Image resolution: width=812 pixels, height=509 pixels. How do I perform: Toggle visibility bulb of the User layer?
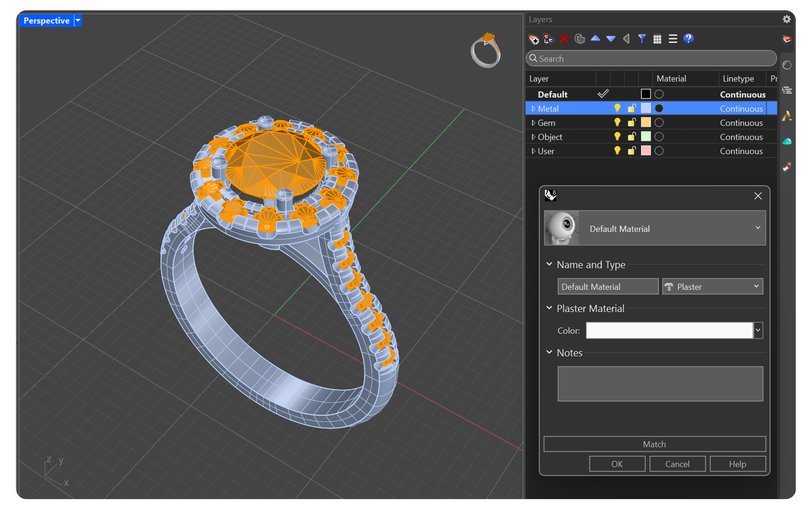point(617,151)
